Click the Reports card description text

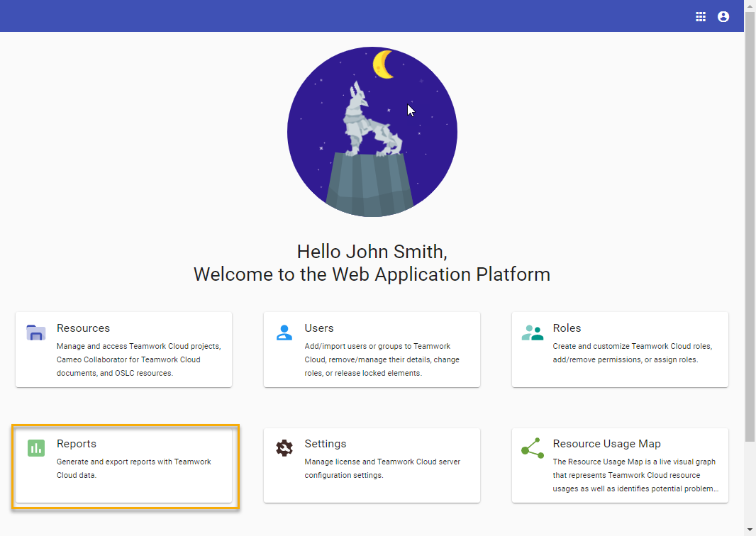pyautogui.click(x=133, y=469)
